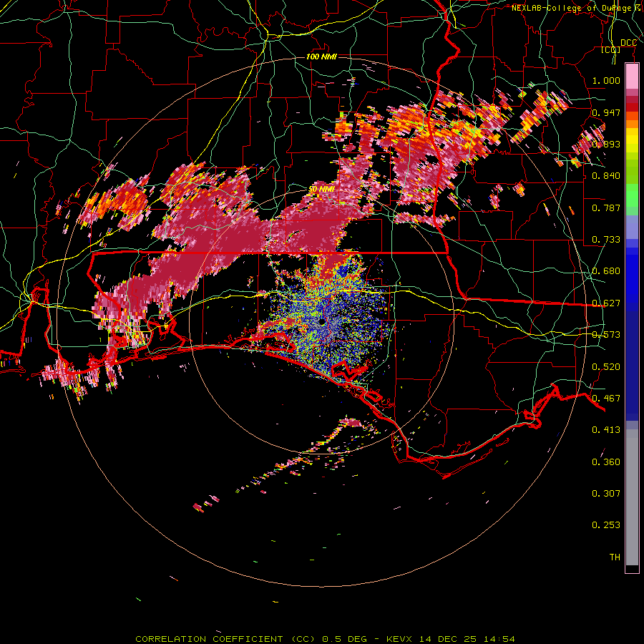Click the 0.307 scale value

606,493
